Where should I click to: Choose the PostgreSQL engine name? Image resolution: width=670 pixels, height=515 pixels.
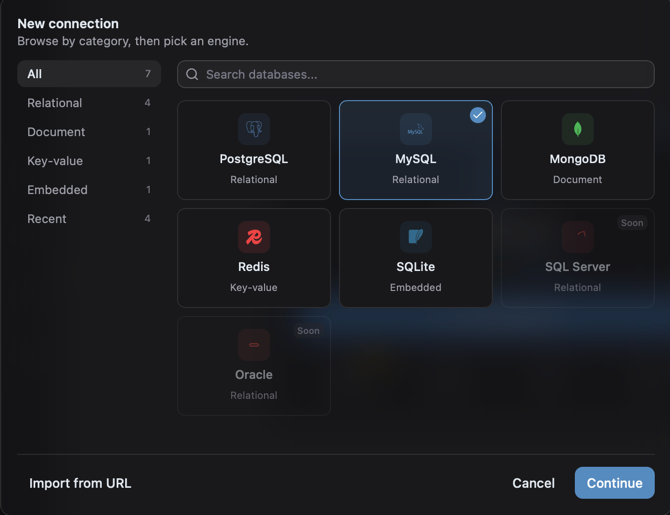(254, 159)
